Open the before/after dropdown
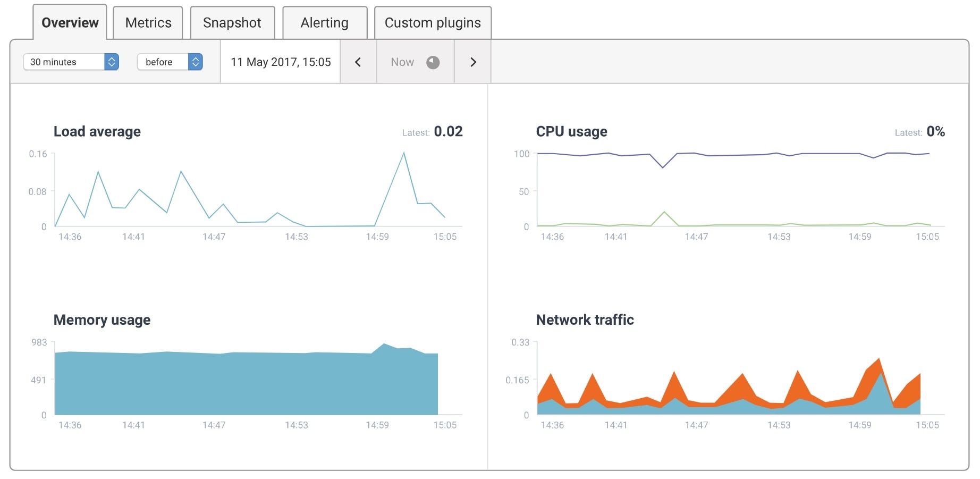 click(165, 62)
